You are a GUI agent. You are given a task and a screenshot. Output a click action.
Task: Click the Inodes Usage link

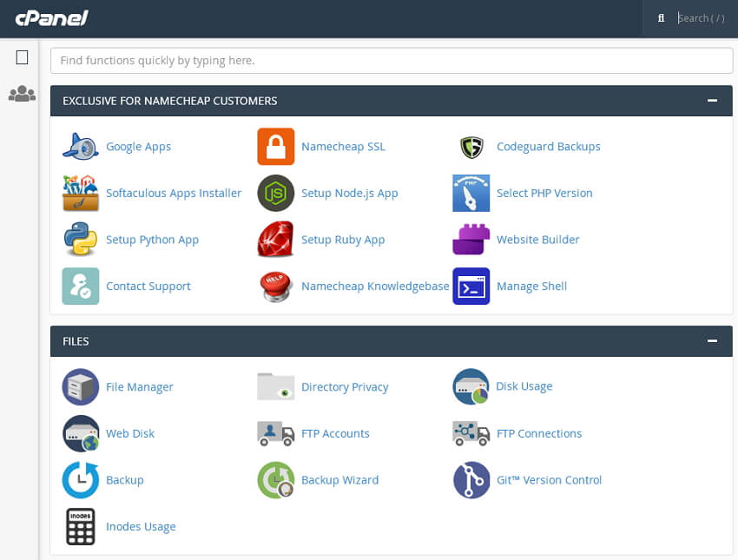pyautogui.click(x=141, y=527)
